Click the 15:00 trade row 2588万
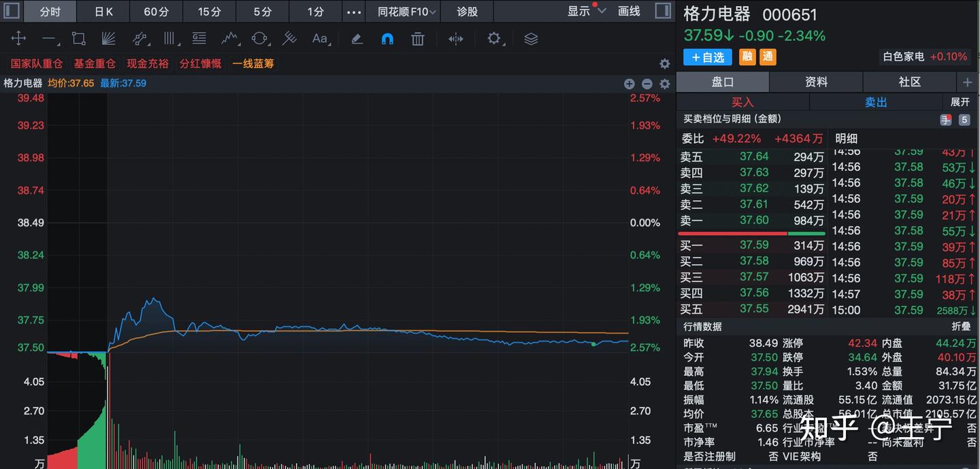The width and height of the screenshot is (980, 469). coord(904,310)
